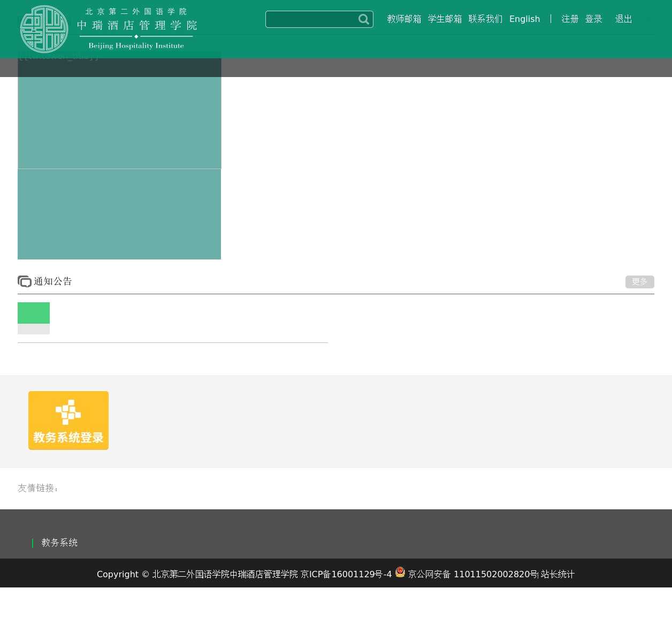Open the 学生邮箱 link
This screenshot has width=672, height=642.
pyautogui.click(x=445, y=19)
